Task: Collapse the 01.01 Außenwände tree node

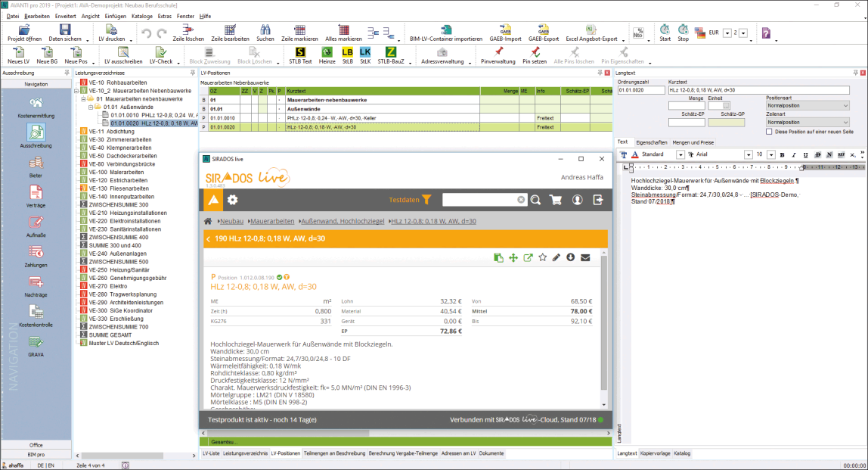Action: point(91,107)
